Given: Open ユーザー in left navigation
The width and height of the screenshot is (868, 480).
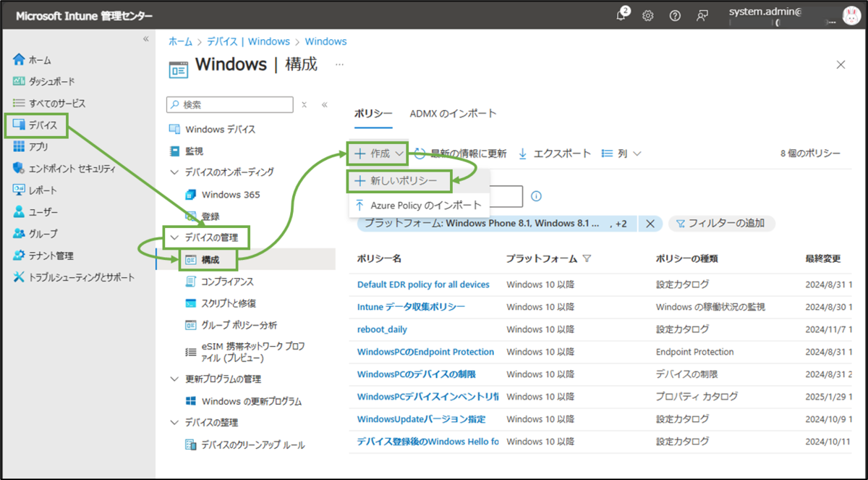Looking at the screenshot, I should [x=35, y=212].
